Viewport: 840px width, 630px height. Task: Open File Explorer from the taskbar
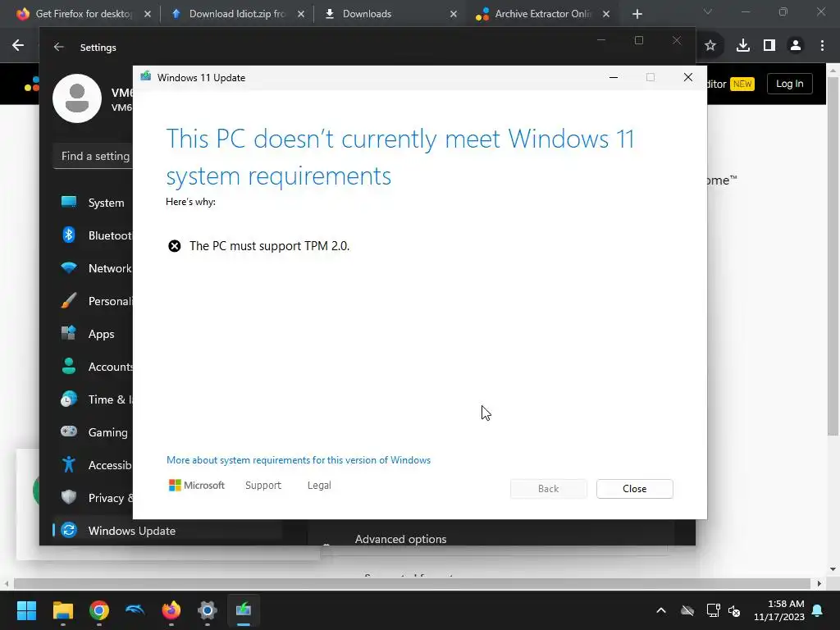tap(62, 610)
